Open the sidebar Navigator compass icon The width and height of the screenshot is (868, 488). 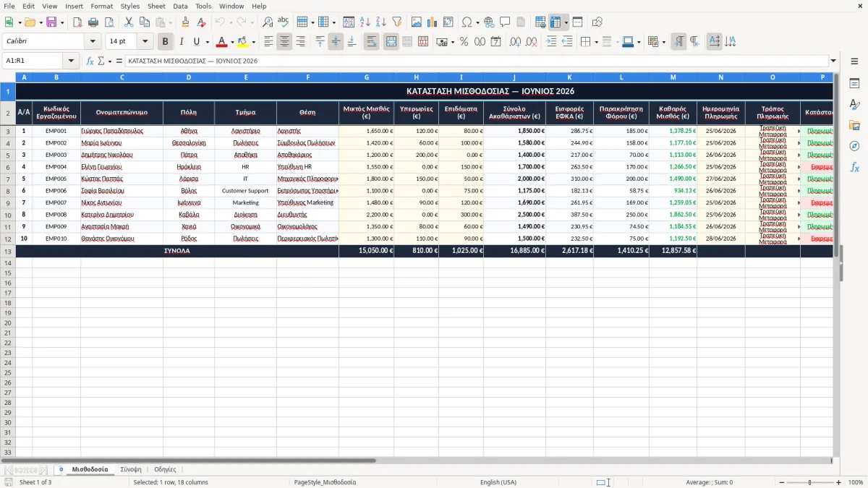pos(854,146)
